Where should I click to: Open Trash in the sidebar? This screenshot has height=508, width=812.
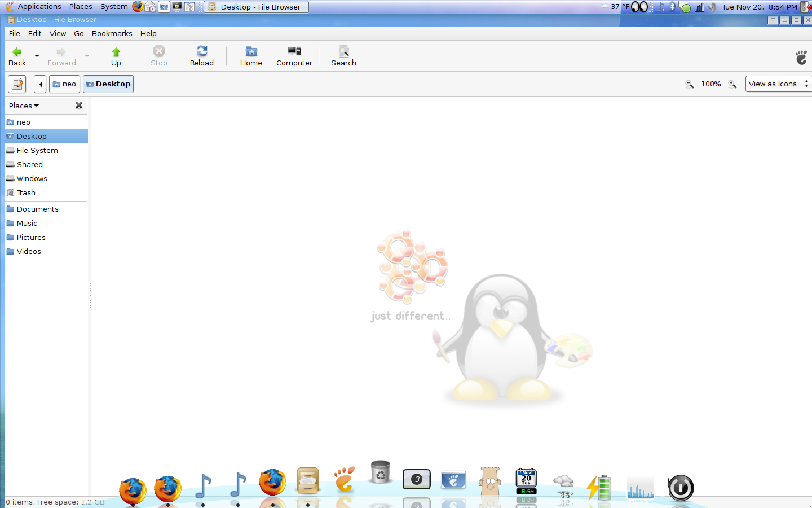click(x=46, y=192)
